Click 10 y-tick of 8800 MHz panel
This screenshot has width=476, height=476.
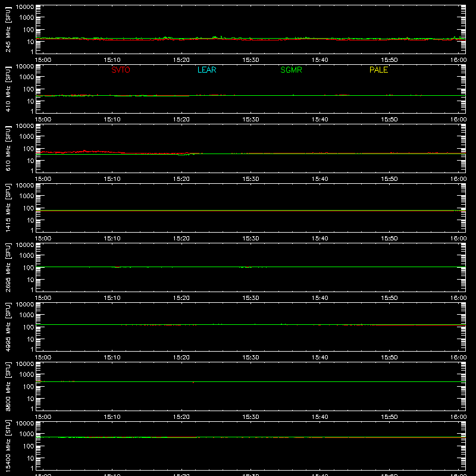coord(30,399)
